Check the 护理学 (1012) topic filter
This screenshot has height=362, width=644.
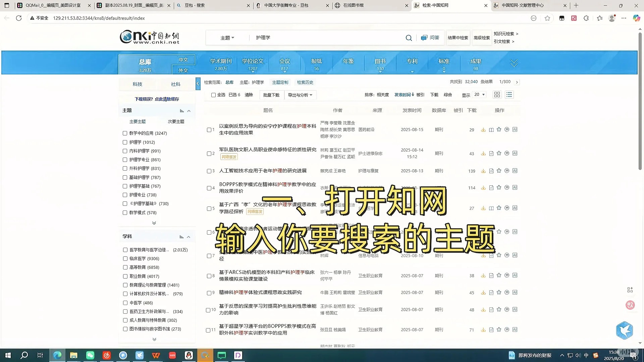tap(125, 142)
